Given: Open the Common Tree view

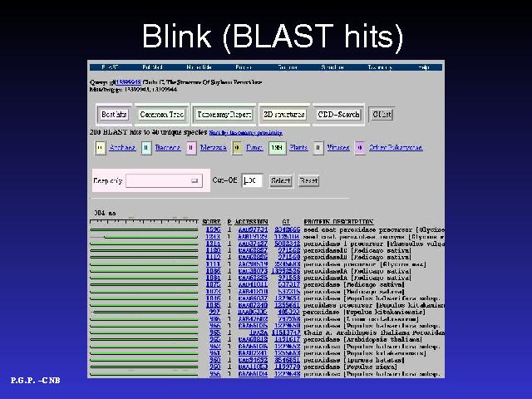Looking at the screenshot, I should 161,115.
